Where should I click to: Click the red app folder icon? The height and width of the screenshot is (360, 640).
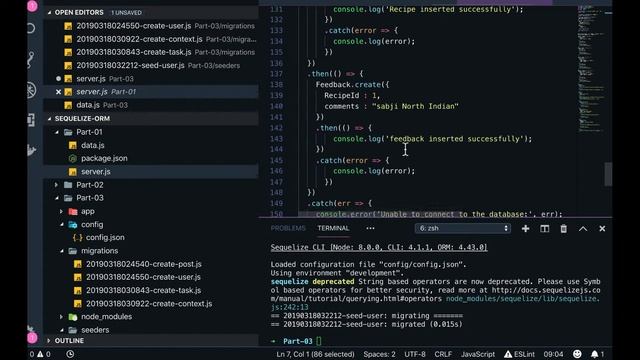(x=73, y=211)
